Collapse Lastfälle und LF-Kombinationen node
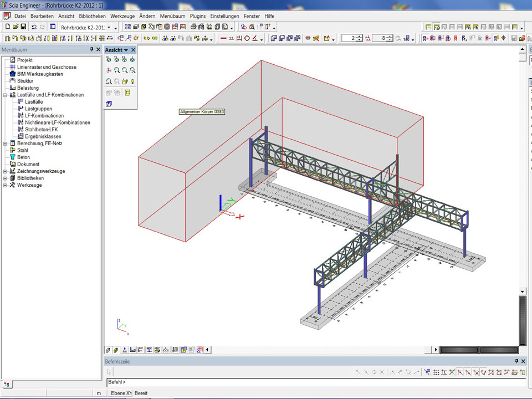 coord(5,95)
